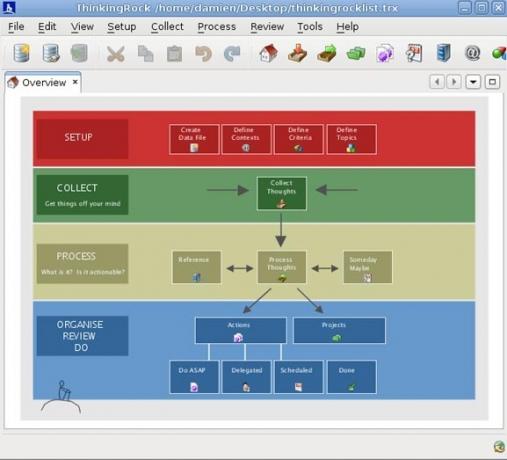Open the Collect menu
The width and height of the screenshot is (507, 460).
click(167, 27)
